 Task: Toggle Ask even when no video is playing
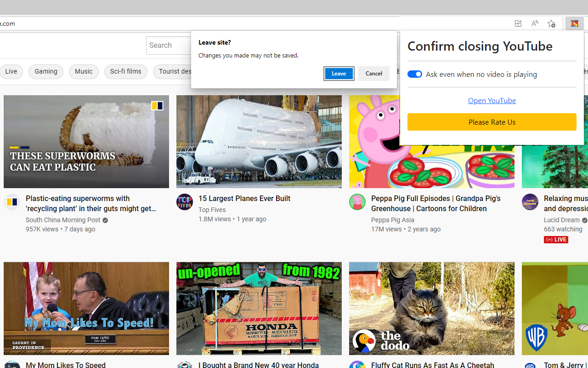pyautogui.click(x=415, y=74)
